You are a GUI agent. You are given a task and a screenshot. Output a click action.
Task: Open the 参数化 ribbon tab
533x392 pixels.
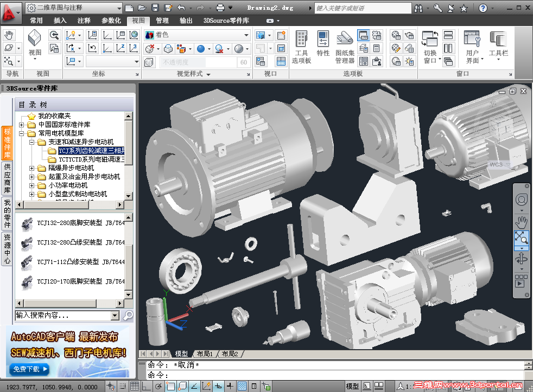pyautogui.click(x=111, y=21)
